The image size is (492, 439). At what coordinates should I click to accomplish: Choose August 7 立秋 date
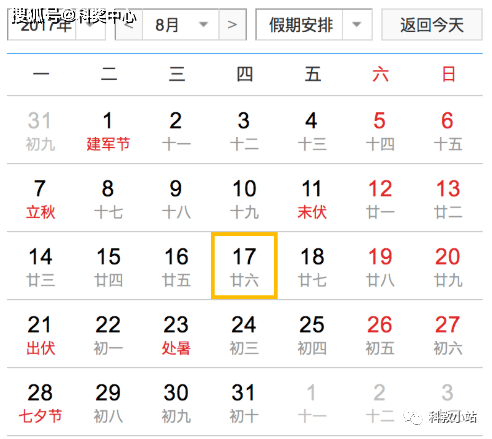tap(40, 198)
